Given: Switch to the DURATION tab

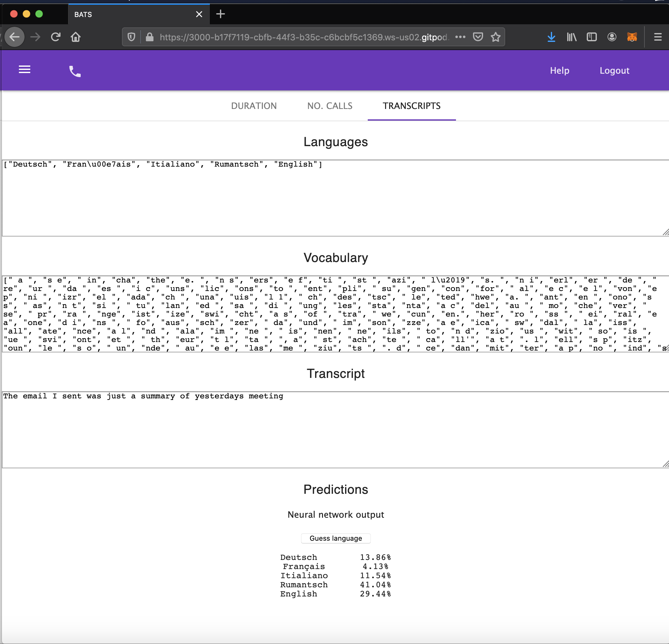Looking at the screenshot, I should 254,106.
